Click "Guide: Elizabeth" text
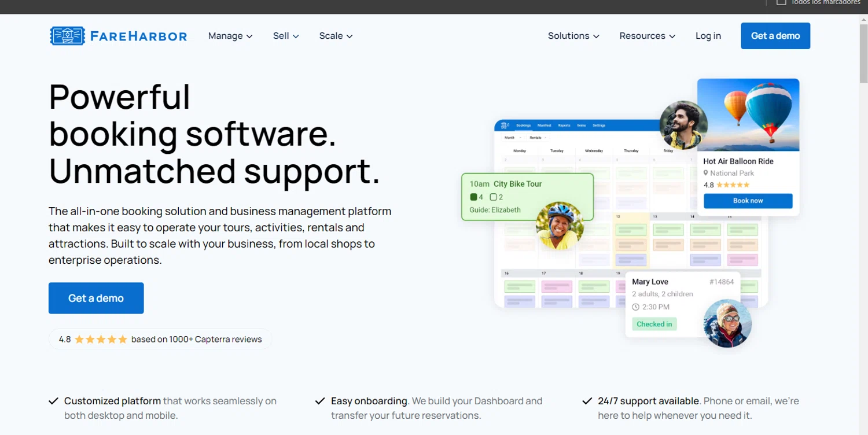Screen dimensions: 868x435 click(x=495, y=210)
